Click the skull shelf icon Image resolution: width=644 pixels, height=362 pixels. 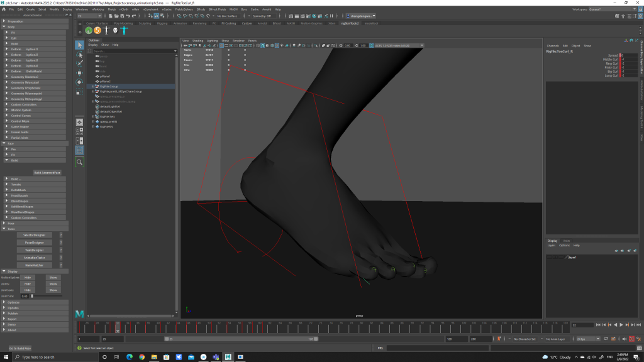click(115, 30)
